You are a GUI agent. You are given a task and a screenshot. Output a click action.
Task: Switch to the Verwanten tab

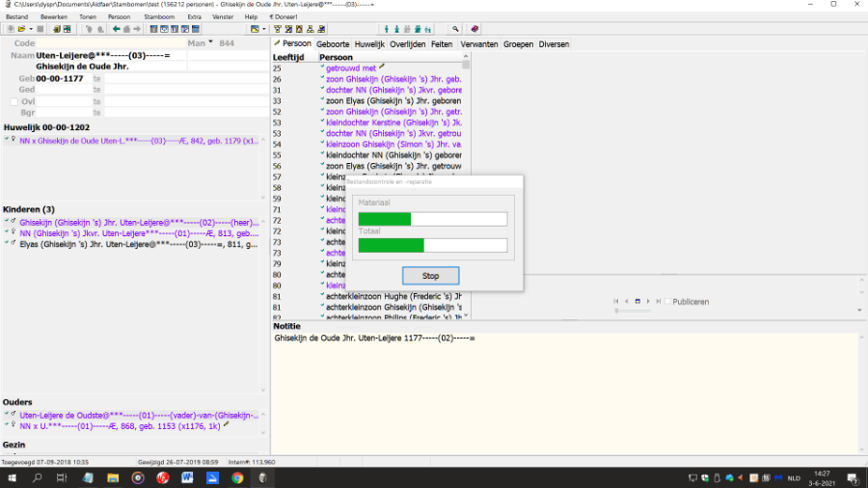(479, 44)
